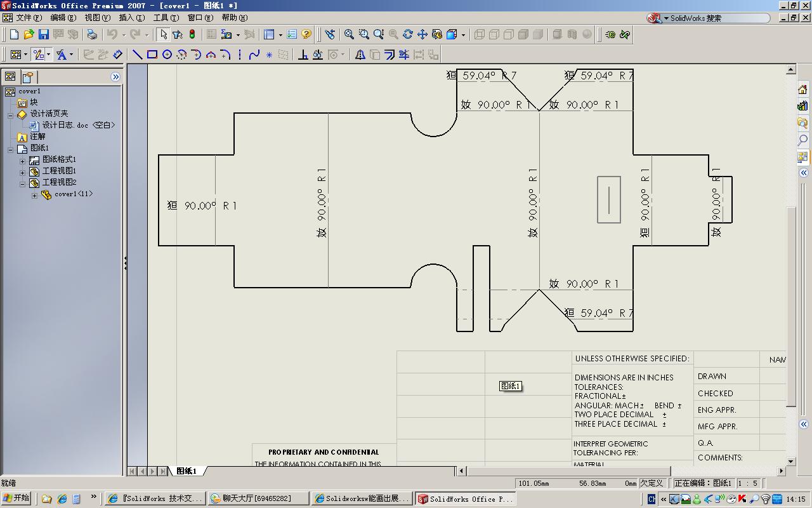Expand the 图纸格式1 tree node

point(23,161)
